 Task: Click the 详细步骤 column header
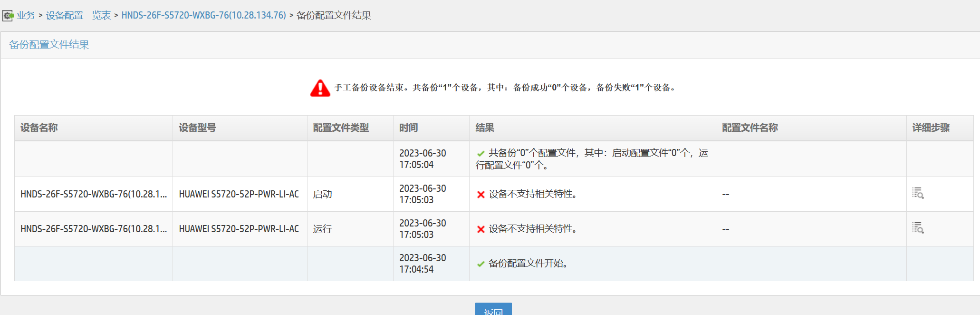(931, 128)
